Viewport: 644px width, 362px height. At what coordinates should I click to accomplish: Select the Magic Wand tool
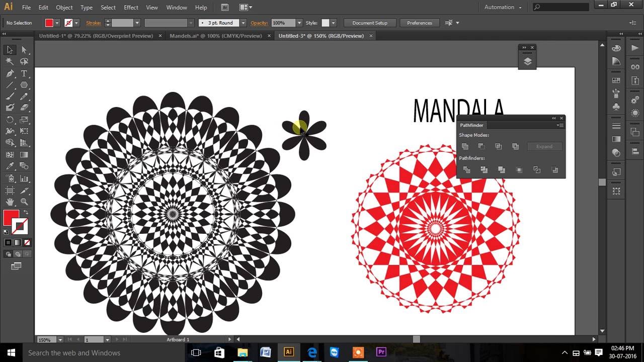click(x=10, y=61)
